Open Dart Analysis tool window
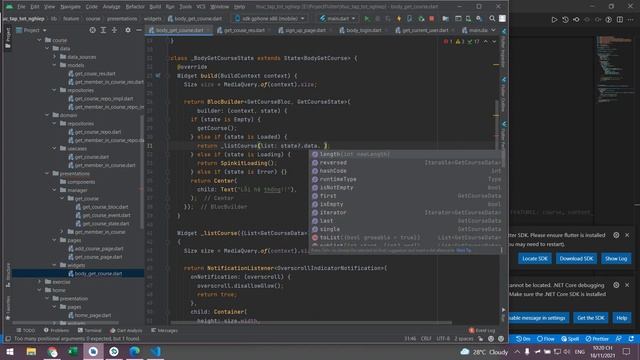Screen dimensions: 640x360 (126, 330)
